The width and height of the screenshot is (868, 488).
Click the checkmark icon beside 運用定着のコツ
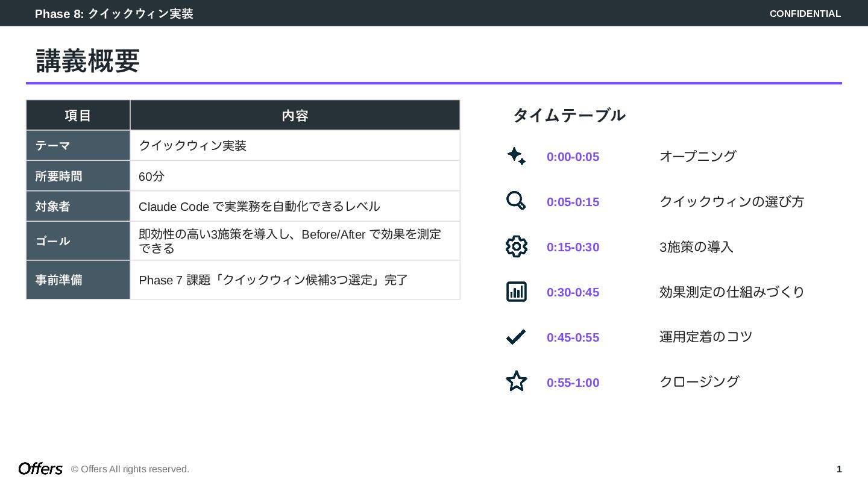[516, 337]
